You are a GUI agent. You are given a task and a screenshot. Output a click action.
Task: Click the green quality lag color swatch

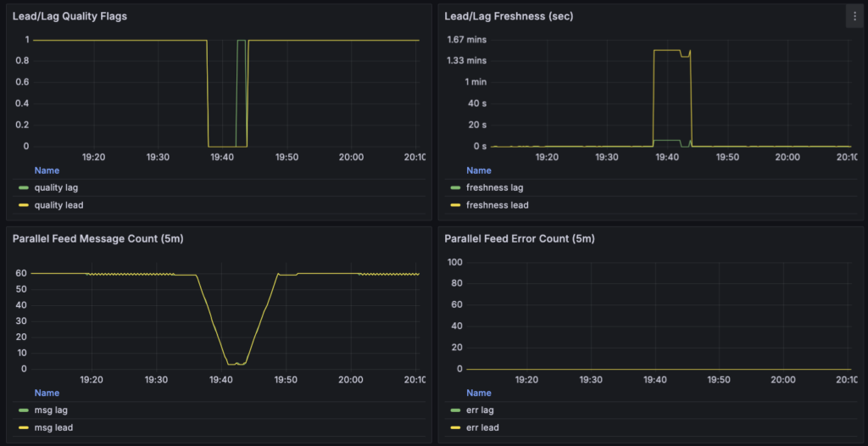[x=23, y=187]
